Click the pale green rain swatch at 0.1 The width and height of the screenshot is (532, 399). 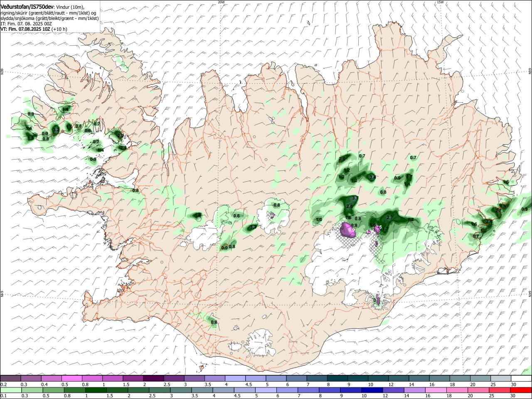(x=10, y=390)
